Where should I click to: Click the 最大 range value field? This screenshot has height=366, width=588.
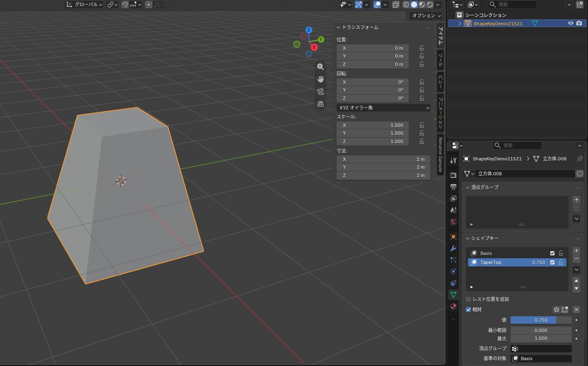tap(541, 338)
